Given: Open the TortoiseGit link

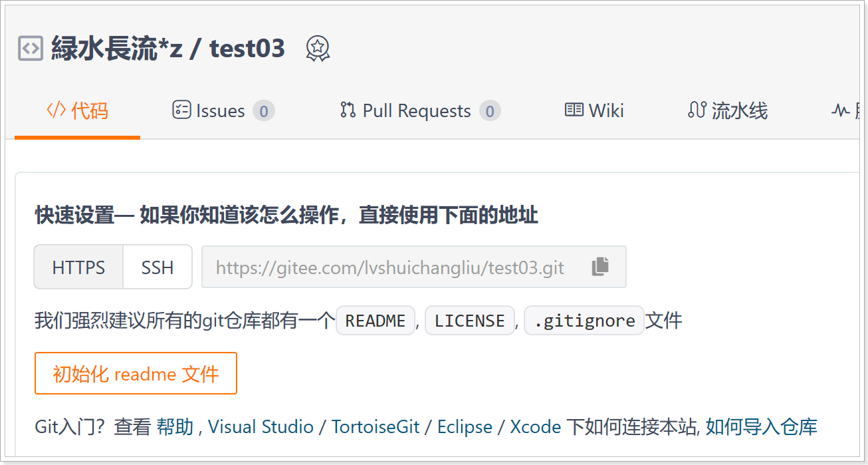Looking at the screenshot, I should pyautogui.click(x=376, y=427).
